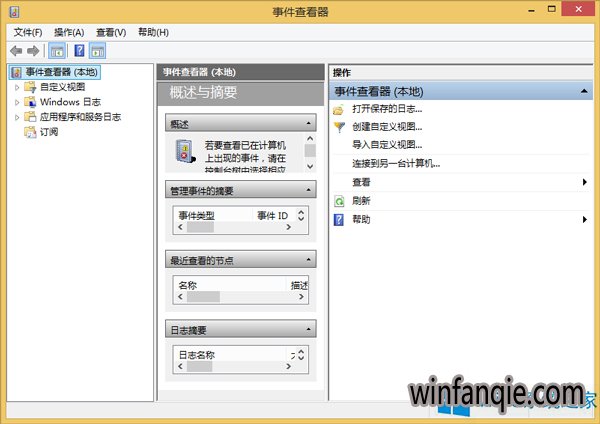Image resolution: width=600 pixels, height=424 pixels.
Task: Collapse the 最近查看的节点 section
Action: click(308, 260)
